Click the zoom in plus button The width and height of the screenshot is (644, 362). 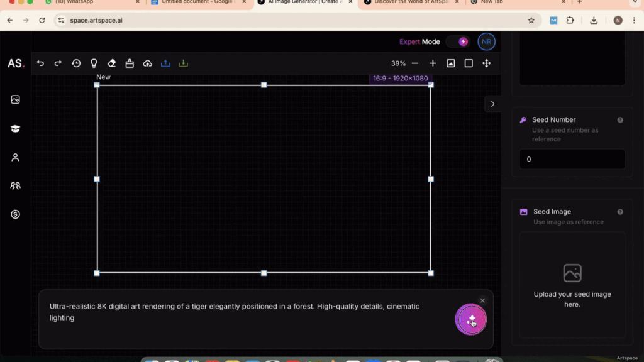[x=433, y=63]
